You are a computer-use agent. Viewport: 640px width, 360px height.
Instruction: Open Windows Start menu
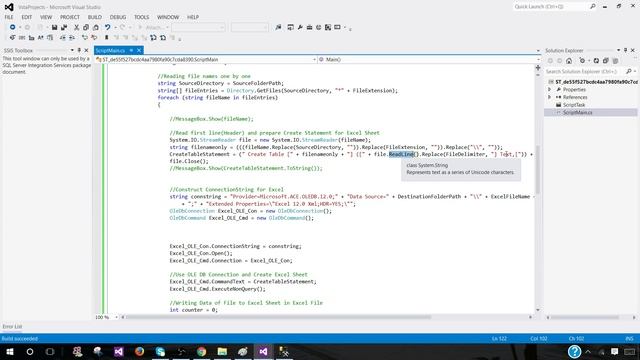pos(9,351)
